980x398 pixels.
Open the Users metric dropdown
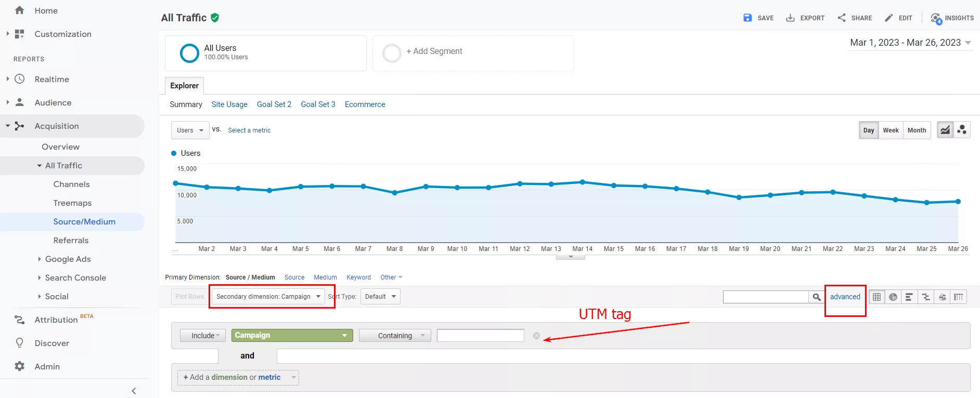click(190, 130)
